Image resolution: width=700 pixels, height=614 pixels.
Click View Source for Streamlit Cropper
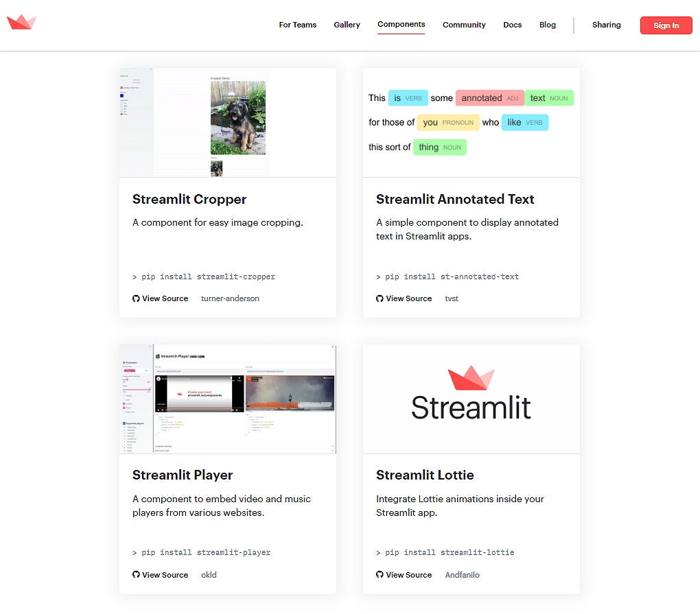pos(164,298)
